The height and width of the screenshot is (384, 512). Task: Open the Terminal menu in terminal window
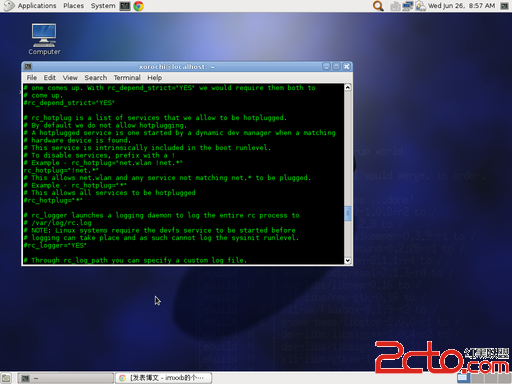point(127,78)
